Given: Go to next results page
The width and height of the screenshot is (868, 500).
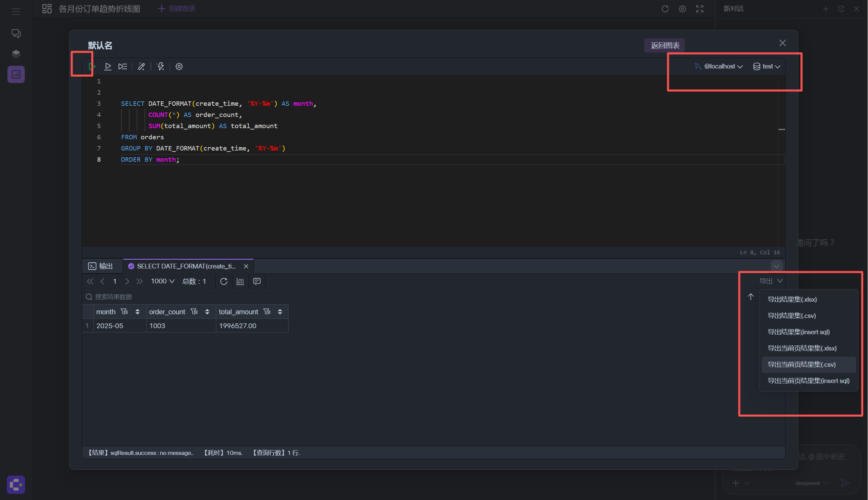Looking at the screenshot, I should point(127,281).
